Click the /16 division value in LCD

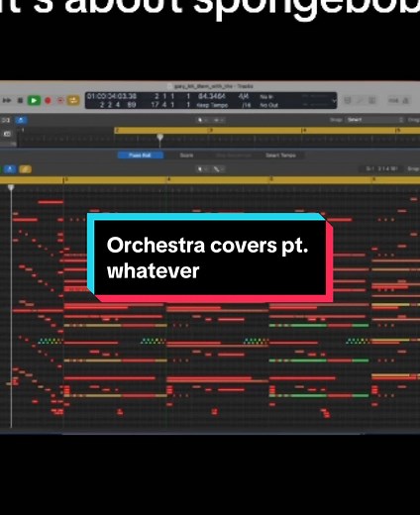coord(246,105)
